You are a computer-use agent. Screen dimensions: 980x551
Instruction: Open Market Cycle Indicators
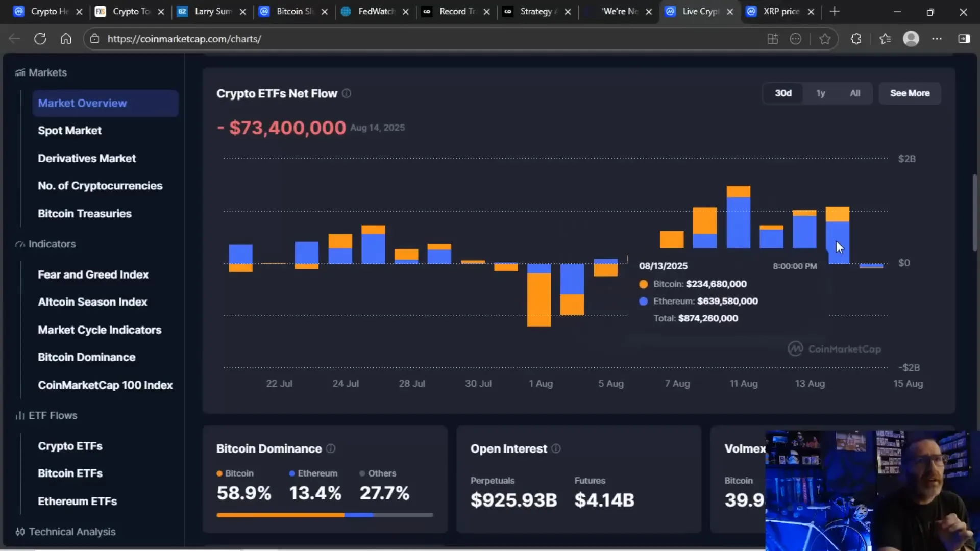(100, 330)
